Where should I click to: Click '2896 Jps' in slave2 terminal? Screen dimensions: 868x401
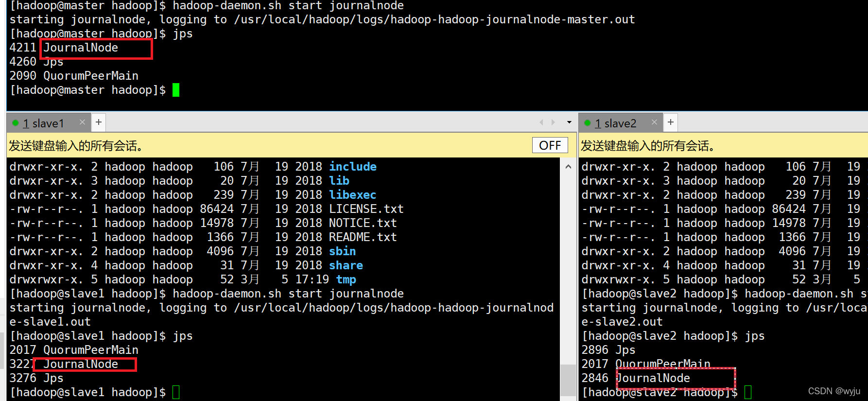(608, 350)
